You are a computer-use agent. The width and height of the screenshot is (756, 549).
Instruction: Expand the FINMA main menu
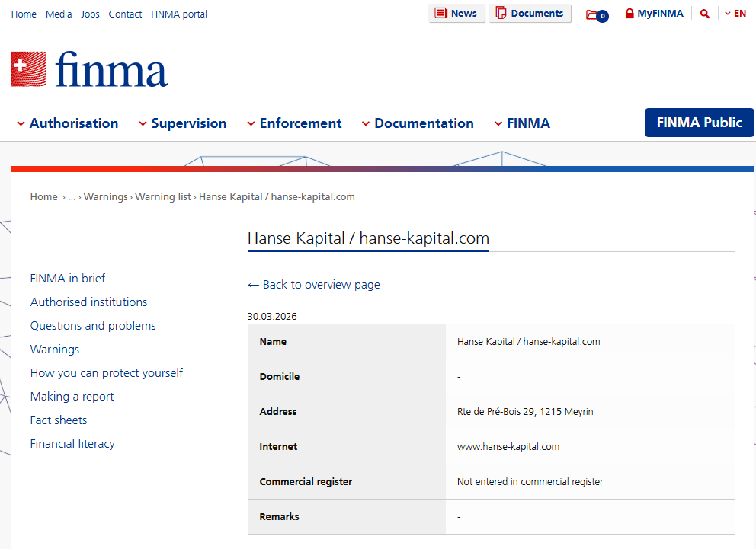[522, 123]
